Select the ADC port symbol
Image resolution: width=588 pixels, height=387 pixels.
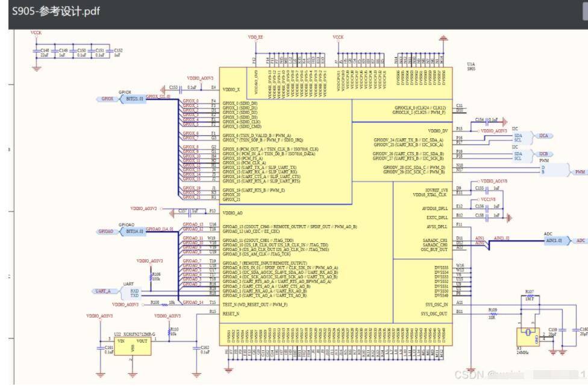[580, 241]
